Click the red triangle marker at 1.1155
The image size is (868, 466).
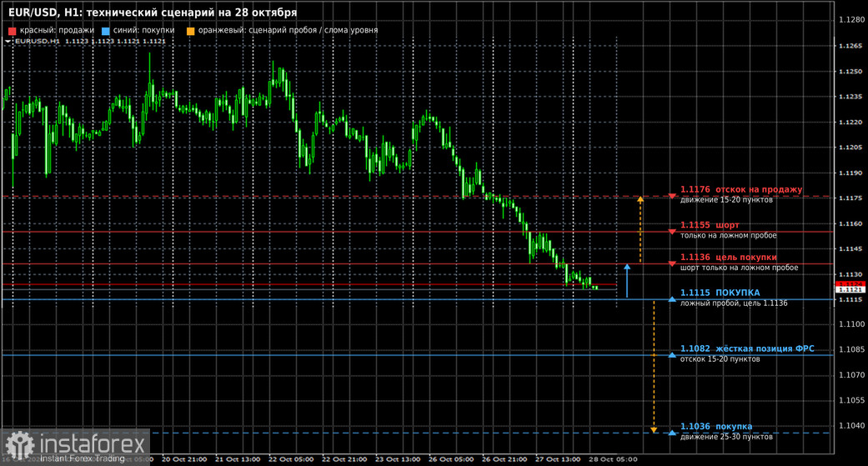pos(672,232)
